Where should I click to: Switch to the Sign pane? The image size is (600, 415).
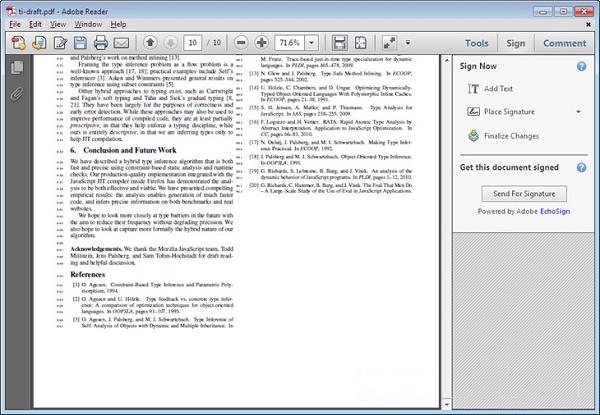click(x=515, y=43)
